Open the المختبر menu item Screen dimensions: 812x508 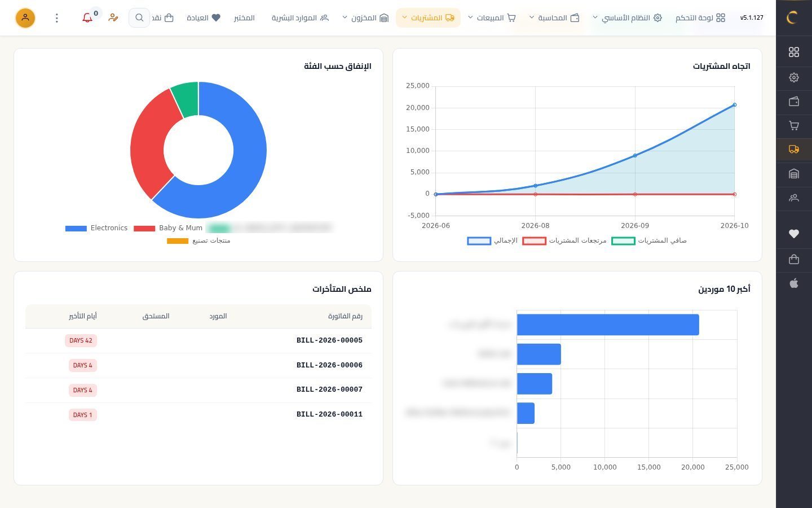[244, 18]
